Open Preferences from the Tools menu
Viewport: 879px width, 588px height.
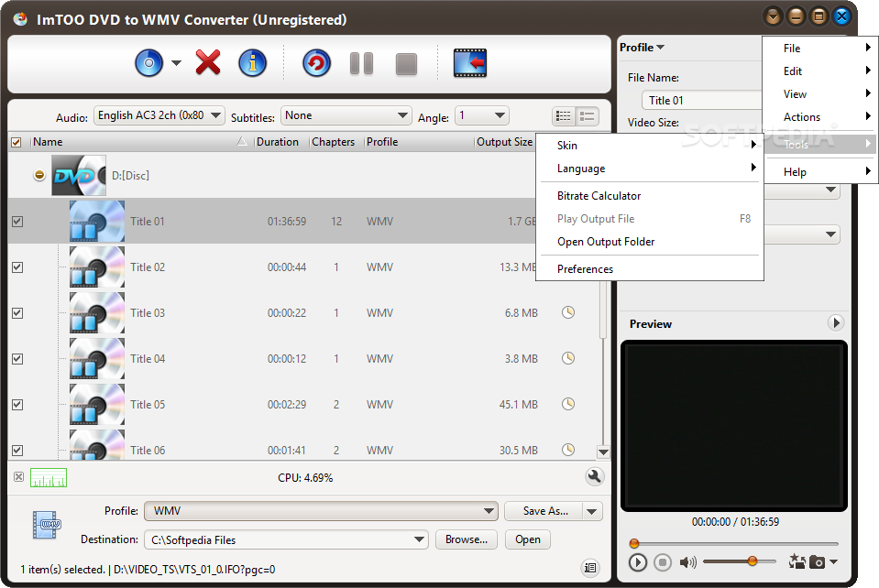(650, 269)
